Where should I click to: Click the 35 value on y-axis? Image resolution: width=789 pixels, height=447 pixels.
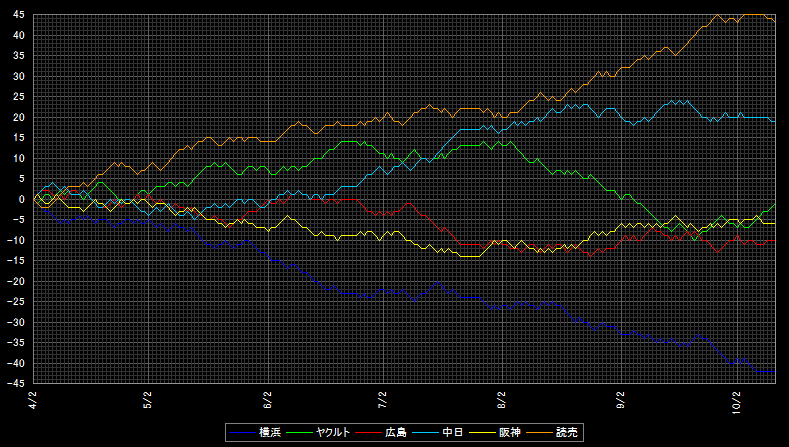pyautogui.click(x=19, y=56)
